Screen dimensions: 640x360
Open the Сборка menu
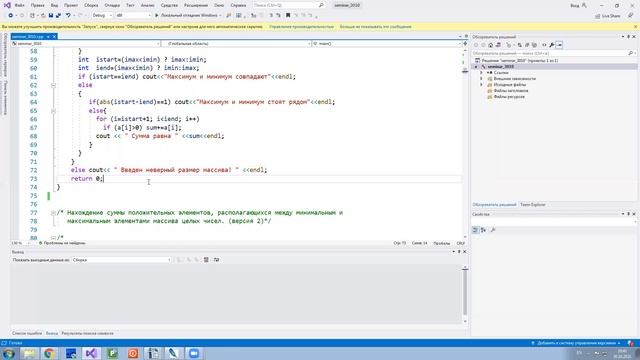91,5
